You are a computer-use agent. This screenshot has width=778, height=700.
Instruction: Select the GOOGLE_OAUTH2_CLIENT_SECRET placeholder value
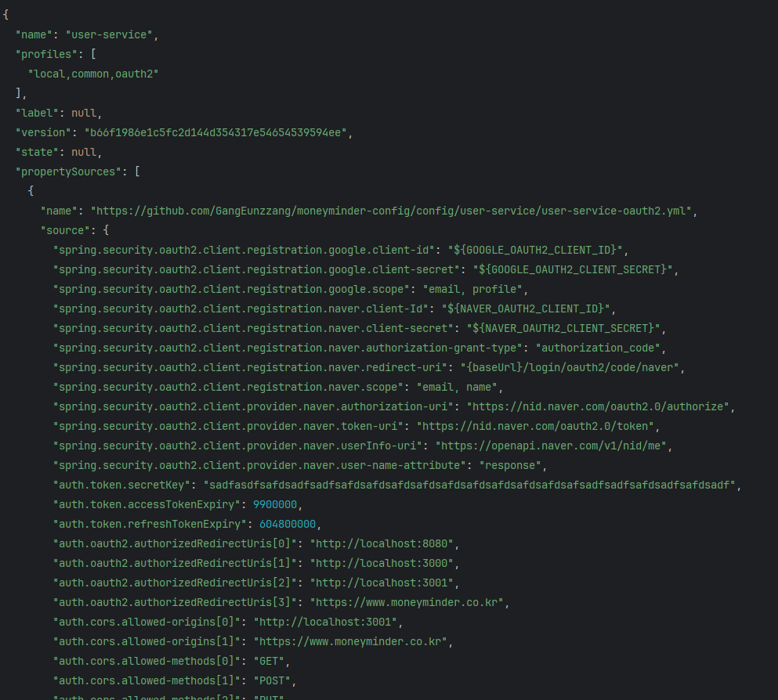573,269
